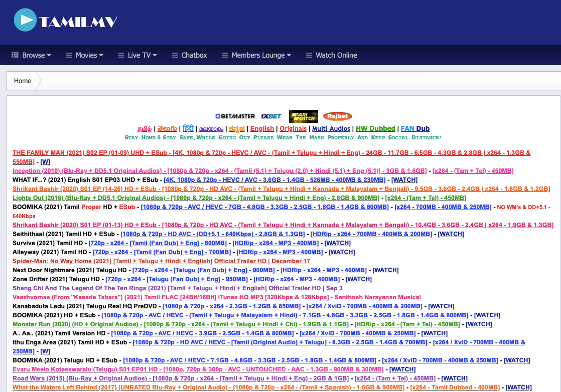
Task: Open Survive (2021) 720p 800MB link
Action: [158, 243]
